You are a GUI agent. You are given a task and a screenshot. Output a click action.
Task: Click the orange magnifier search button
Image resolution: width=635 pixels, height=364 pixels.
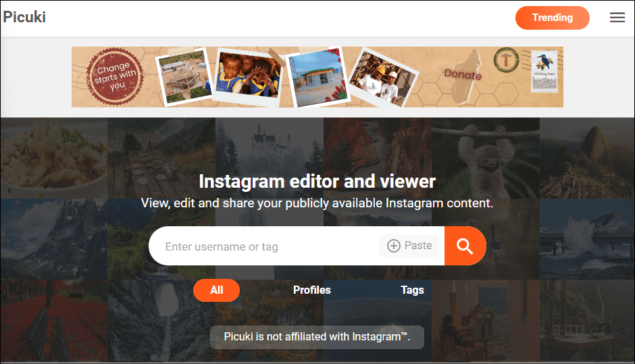click(465, 246)
